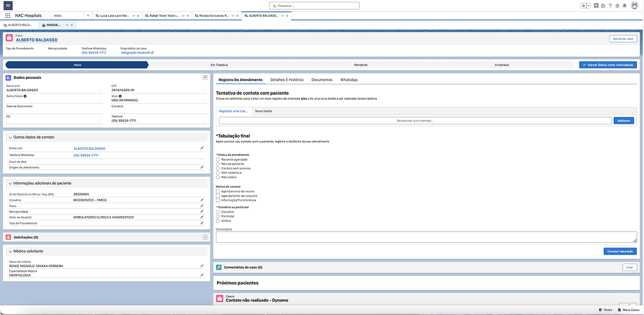Collapse the Médico solicitante section
Image resolution: width=644 pixels, height=315 pixels.
pos(10,251)
